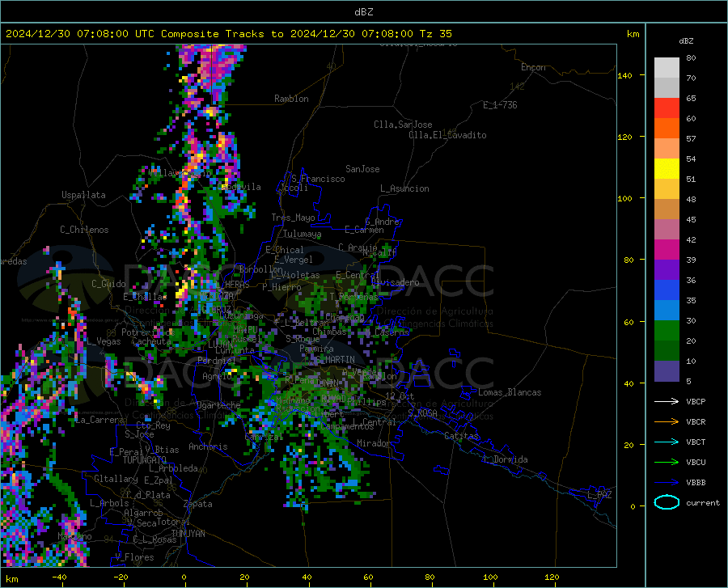728x588 pixels.
Task: Select the green 20 dBZ color swatch
Action: pos(667,331)
